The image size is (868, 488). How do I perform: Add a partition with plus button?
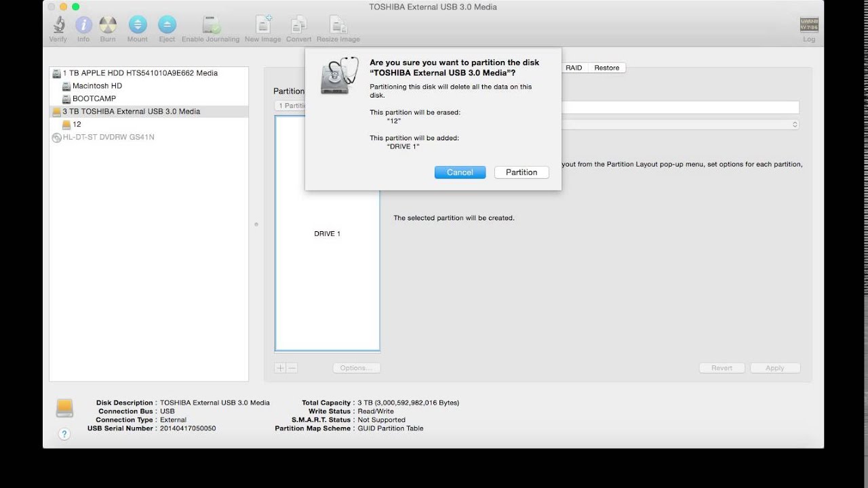click(x=280, y=368)
